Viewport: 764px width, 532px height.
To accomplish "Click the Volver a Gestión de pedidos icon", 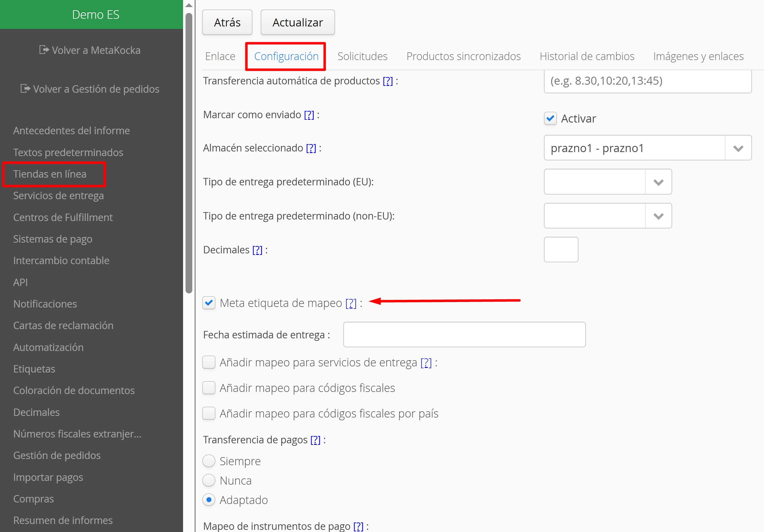I will [25, 88].
